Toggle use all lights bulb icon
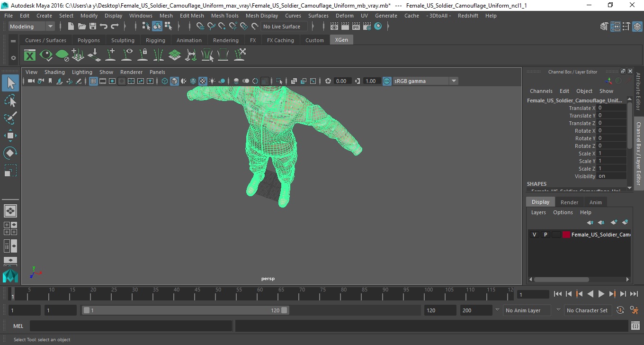Screen dimensions: 644x345 pos(212,81)
